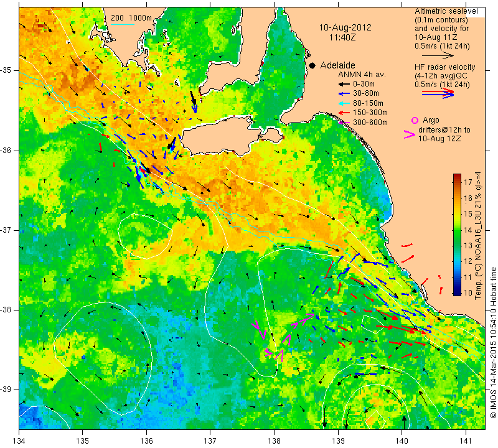Click the magenta 300-600m legend arrow
This screenshot has width=498, height=448.
click(344, 122)
